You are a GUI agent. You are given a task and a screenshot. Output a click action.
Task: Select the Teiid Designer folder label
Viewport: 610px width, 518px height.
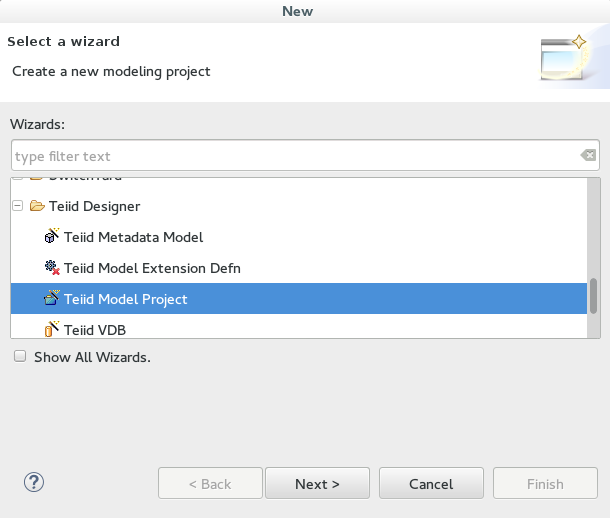click(95, 206)
